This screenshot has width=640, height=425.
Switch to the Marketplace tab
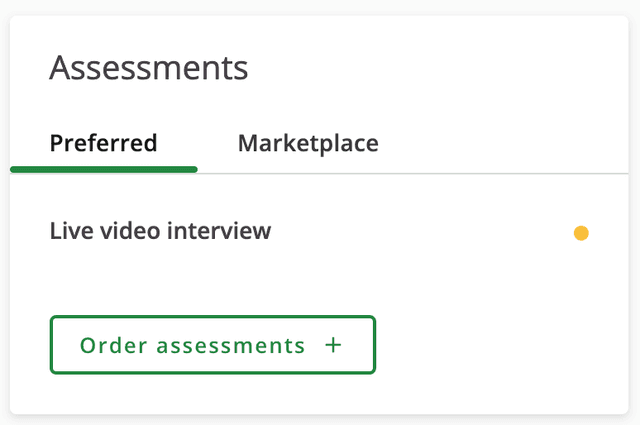click(x=308, y=143)
